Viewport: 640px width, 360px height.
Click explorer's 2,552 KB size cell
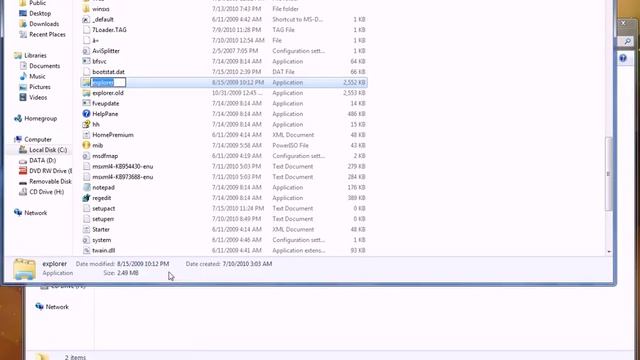(x=354, y=82)
